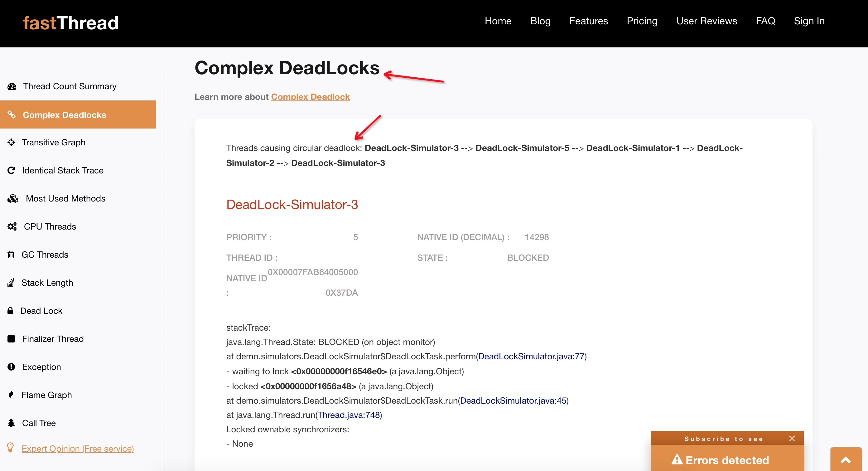Click the thread ID value 0X00007FAB64005000
The image size is (868, 471).
click(313, 272)
